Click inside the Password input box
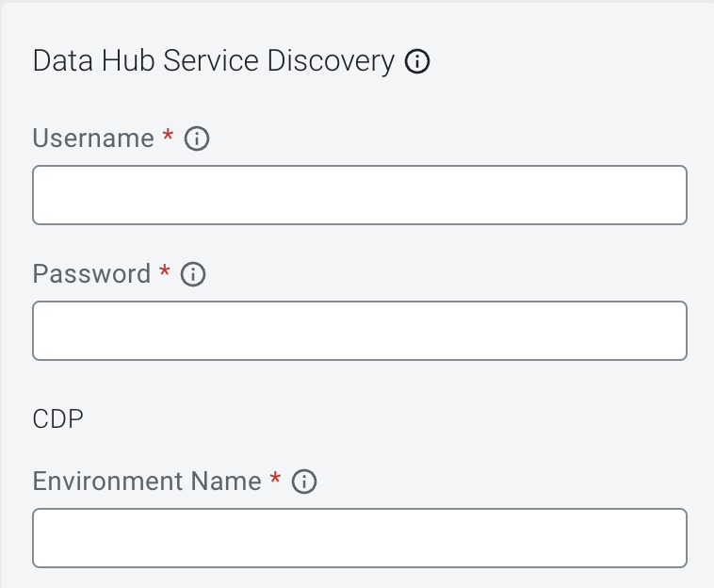Image resolution: width=714 pixels, height=588 pixels. (360, 331)
